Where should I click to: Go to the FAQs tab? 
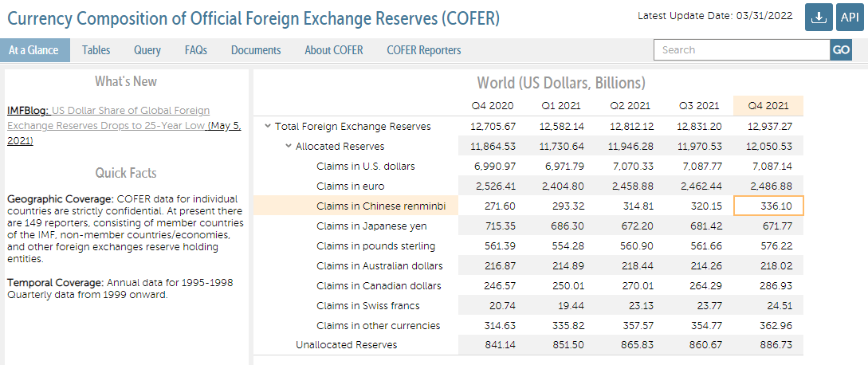click(196, 50)
